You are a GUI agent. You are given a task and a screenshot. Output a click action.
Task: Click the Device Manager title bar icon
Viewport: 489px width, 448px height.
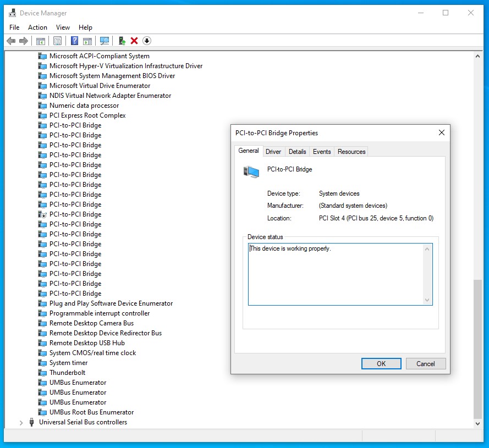[x=13, y=13]
